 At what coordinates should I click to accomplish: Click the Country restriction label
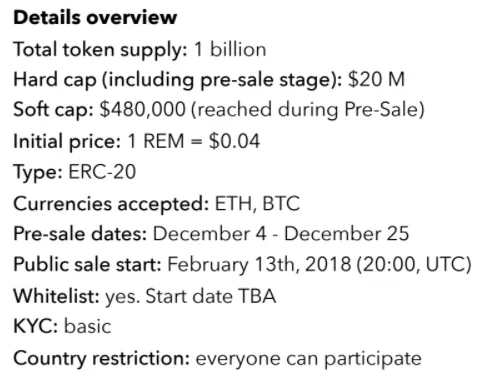click(102, 359)
